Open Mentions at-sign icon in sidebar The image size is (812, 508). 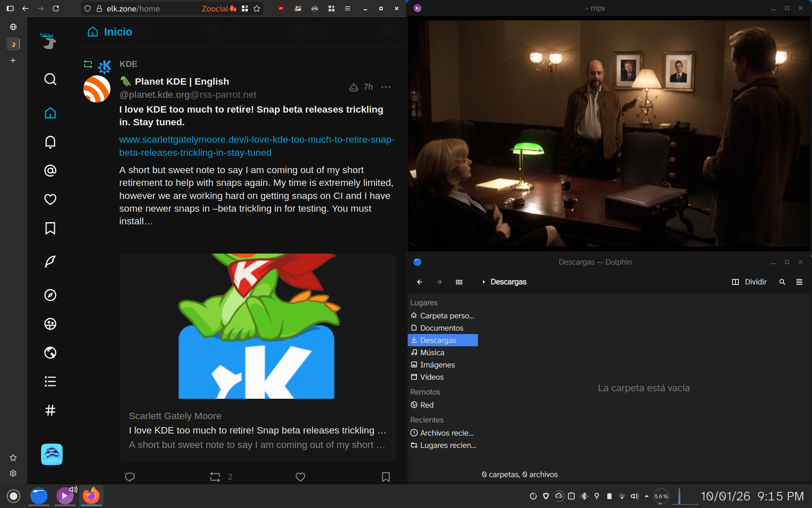tap(50, 171)
